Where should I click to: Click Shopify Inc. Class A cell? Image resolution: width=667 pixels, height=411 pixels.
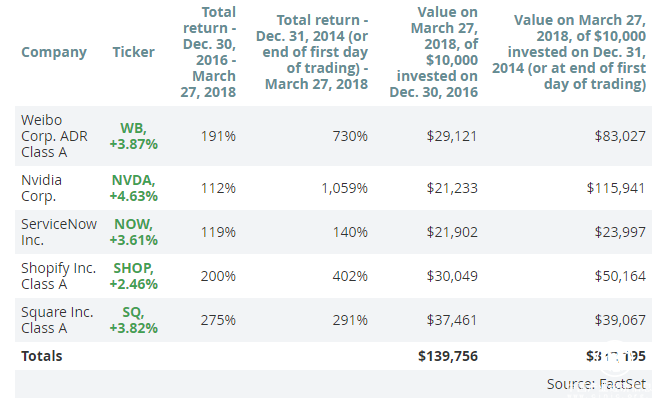(x=58, y=275)
